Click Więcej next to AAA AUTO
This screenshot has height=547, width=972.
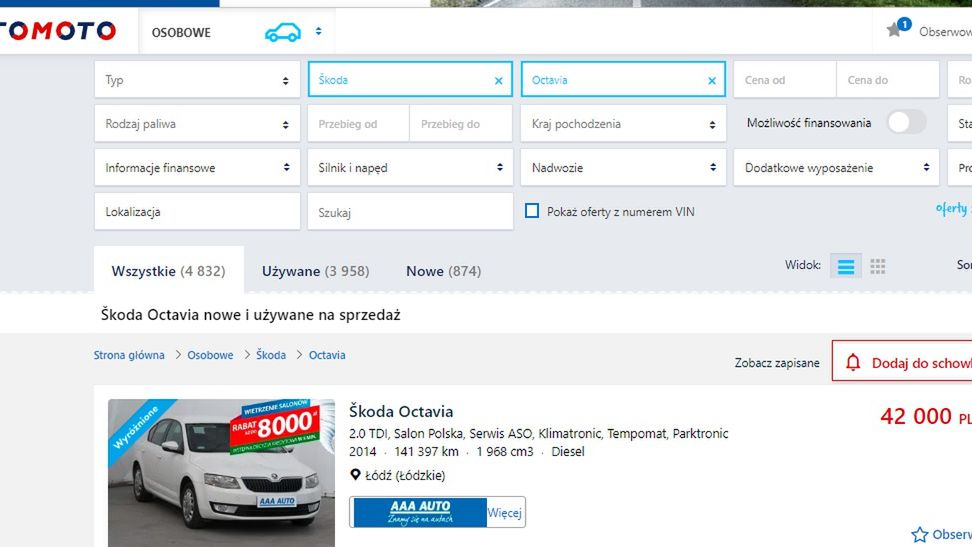[505, 512]
